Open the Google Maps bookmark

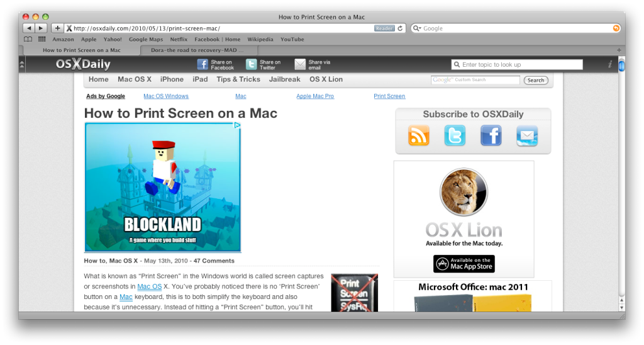point(146,40)
